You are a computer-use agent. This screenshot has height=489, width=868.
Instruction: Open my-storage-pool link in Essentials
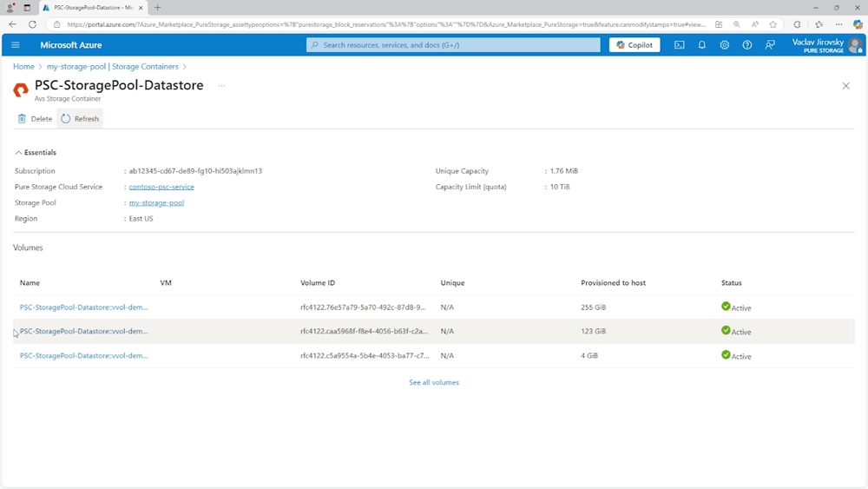[156, 202]
